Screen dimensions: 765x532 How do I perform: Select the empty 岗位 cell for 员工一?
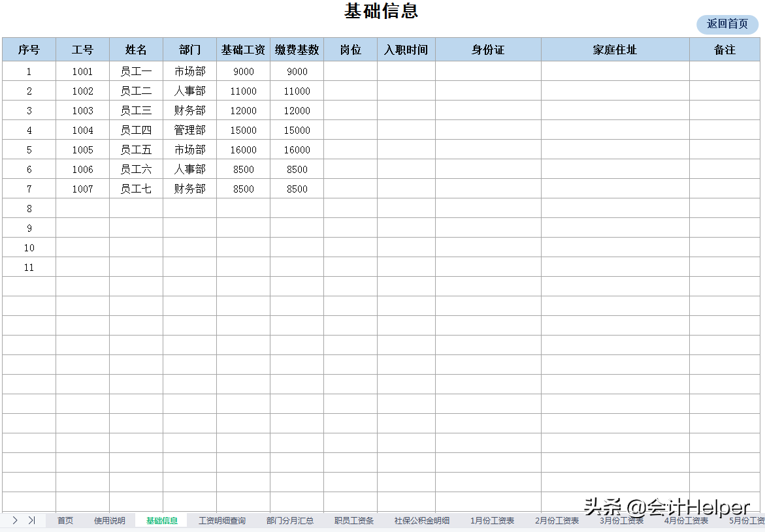[350, 71]
